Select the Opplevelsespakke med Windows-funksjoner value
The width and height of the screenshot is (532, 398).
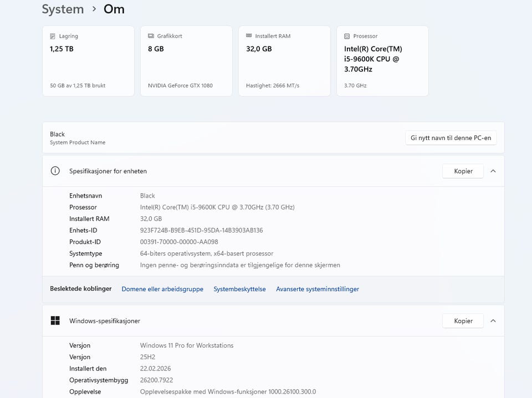[228, 391]
